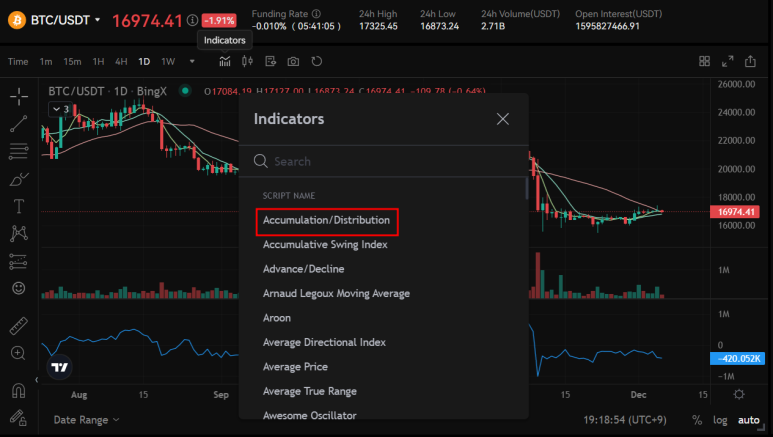
Task: Click the fullscreen expand icon
Action: (x=727, y=61)
